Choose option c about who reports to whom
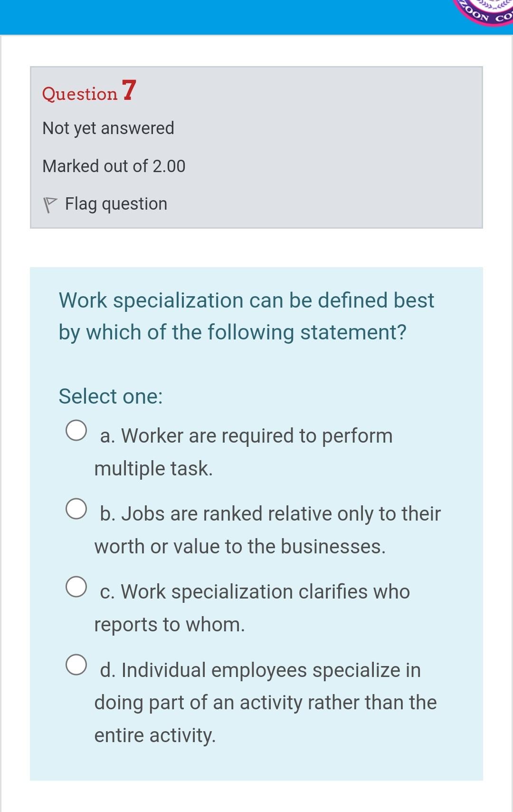 pyautogui.click(x=76, y=587)
